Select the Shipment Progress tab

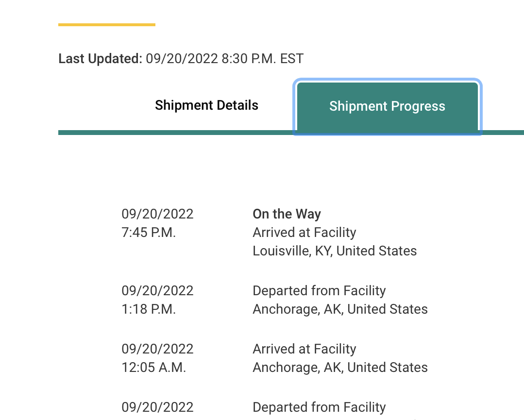pos(387,107)
